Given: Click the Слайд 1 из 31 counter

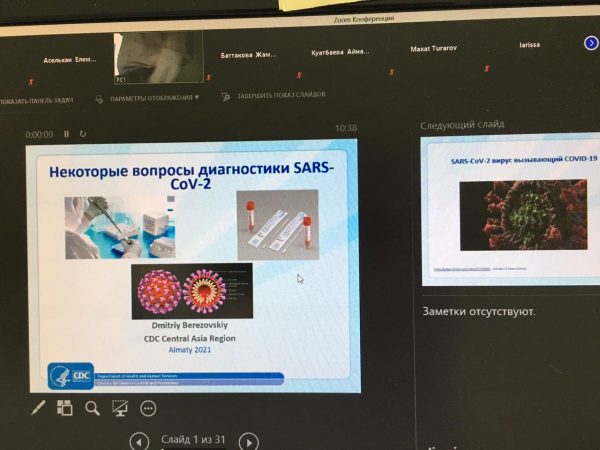Looking at the screenshot, I should pos(193,440).
